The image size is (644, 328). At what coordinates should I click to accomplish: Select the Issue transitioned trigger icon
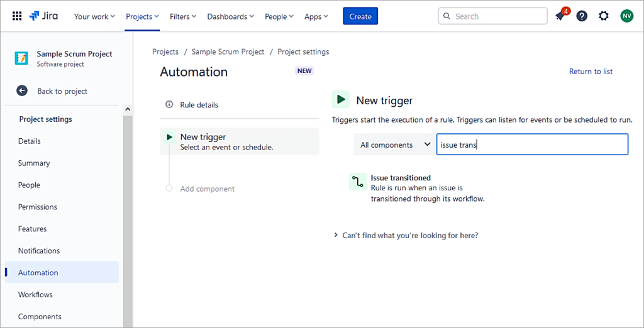click(x=357, y=182)
